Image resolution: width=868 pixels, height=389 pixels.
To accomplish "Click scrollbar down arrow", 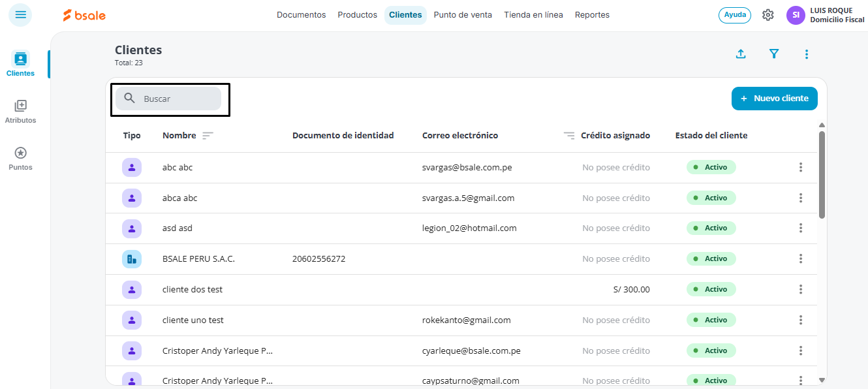I will coord(822,380).
